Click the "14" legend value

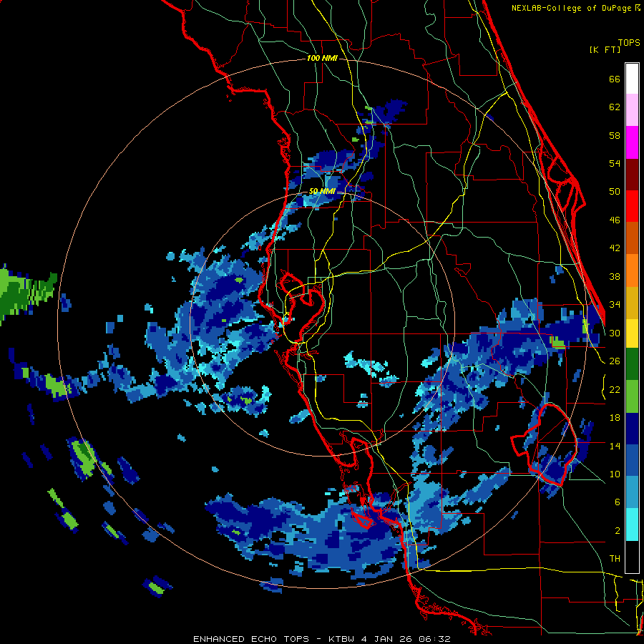[615, 446]
